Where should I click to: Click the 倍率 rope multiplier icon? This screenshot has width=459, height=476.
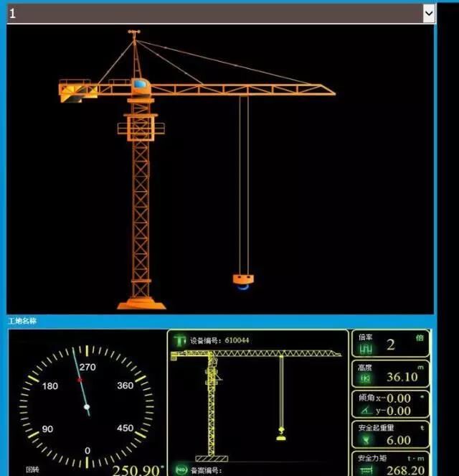[366, 347]
